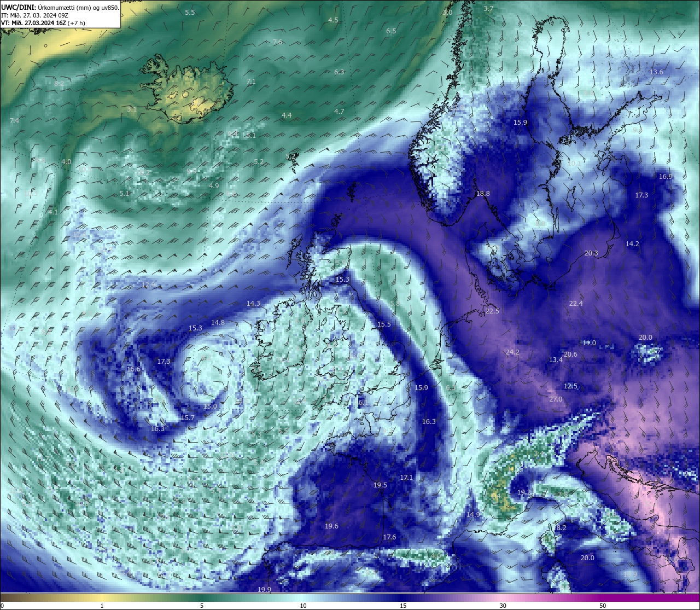
Task: Click the 30 tick on color scale
Action: [502, 606]
